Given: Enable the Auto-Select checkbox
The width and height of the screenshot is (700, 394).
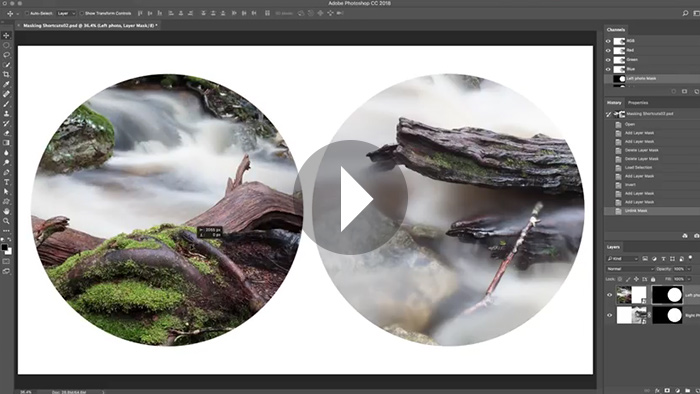Looking at the screenshot, I should [27, 13].
